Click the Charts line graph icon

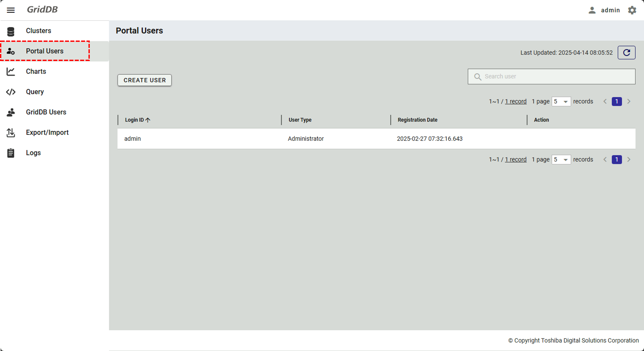pyautogui.click(x=11, y=72)
